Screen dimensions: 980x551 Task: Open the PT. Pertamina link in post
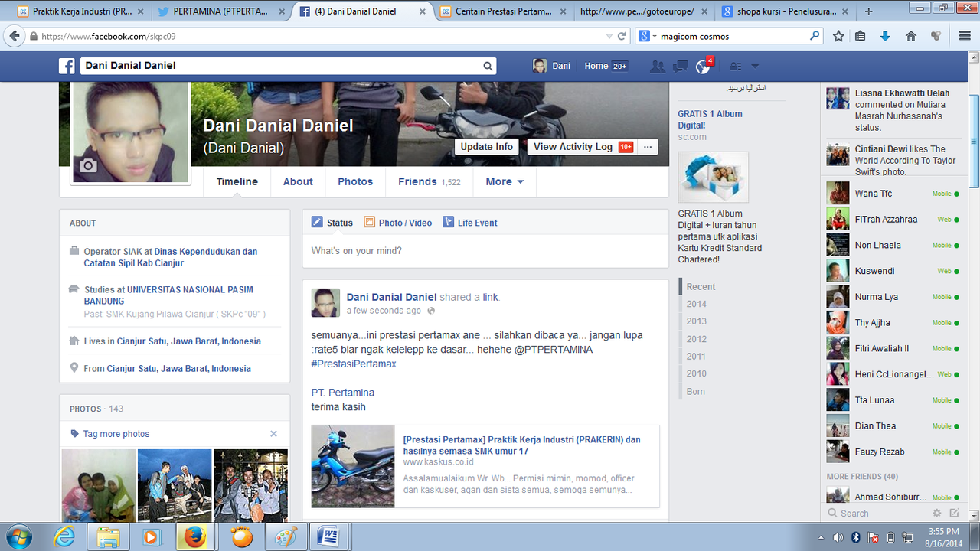(x=343, y=393)
